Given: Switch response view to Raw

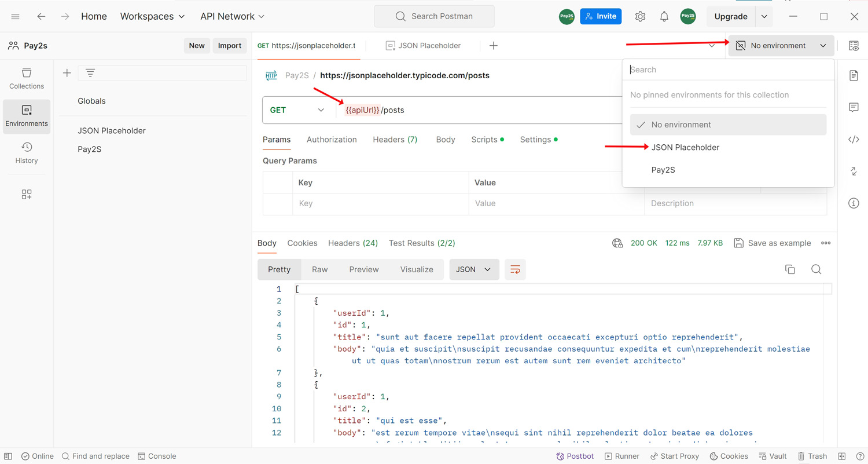Looking at the screenshot, I should [320, 269].
